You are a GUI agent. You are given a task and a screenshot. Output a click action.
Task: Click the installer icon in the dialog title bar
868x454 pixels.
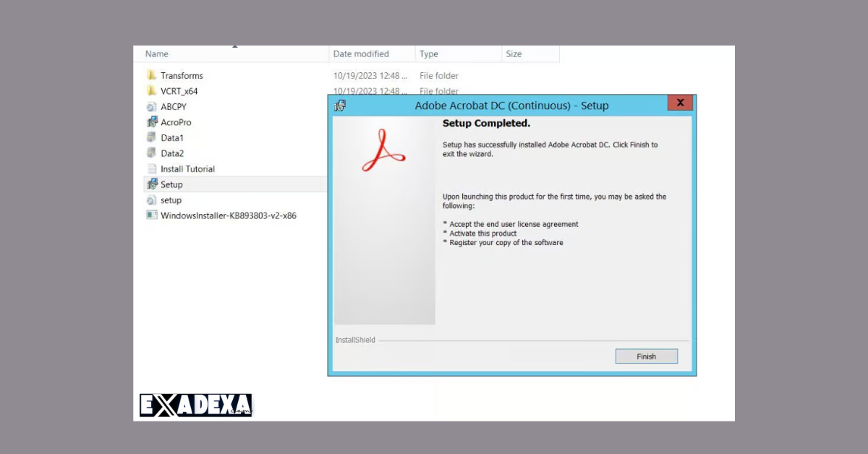point(340,105)
